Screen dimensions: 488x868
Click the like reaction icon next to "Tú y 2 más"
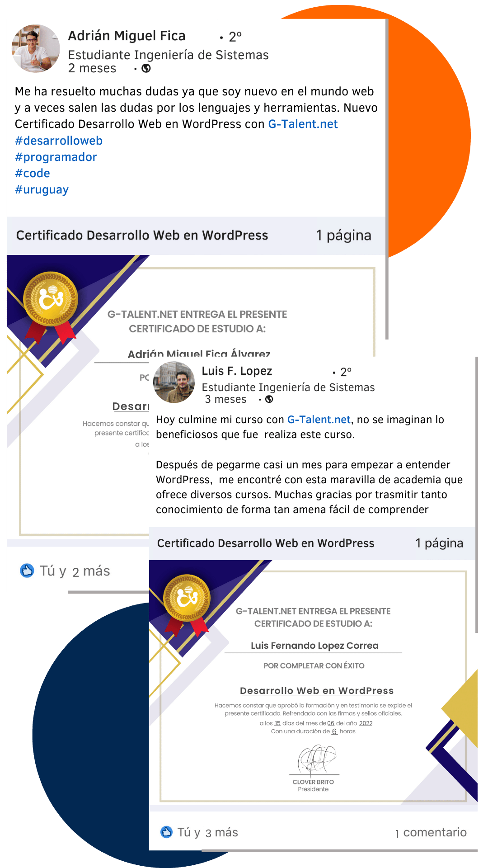click(27, 571)
